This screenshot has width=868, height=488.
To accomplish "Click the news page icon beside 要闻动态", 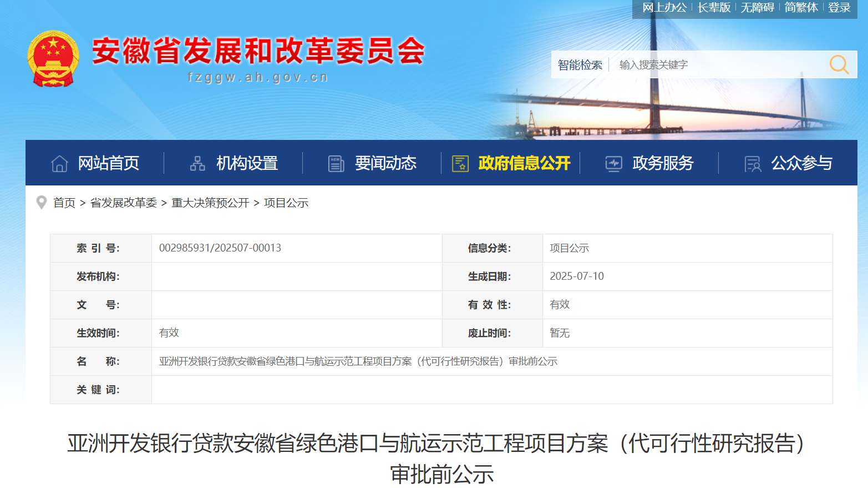I will tap(336, 163).
